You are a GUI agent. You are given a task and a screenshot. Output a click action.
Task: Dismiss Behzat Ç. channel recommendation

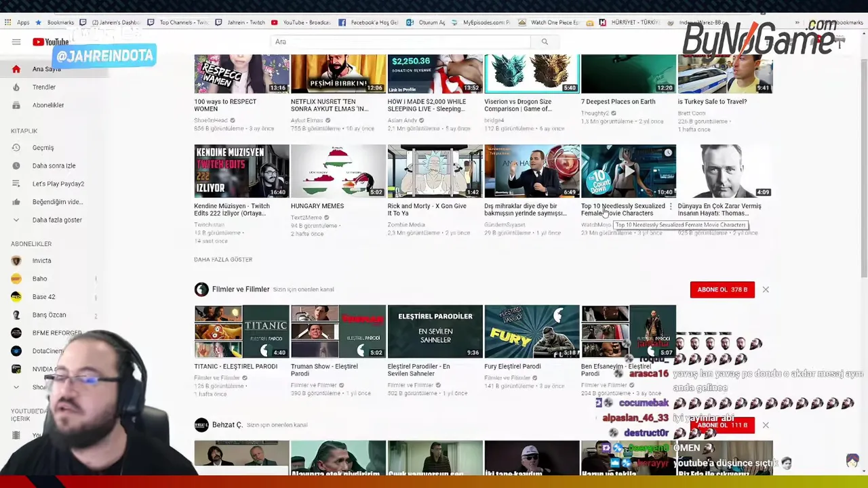pyautogui.click(x=766, y=425)
